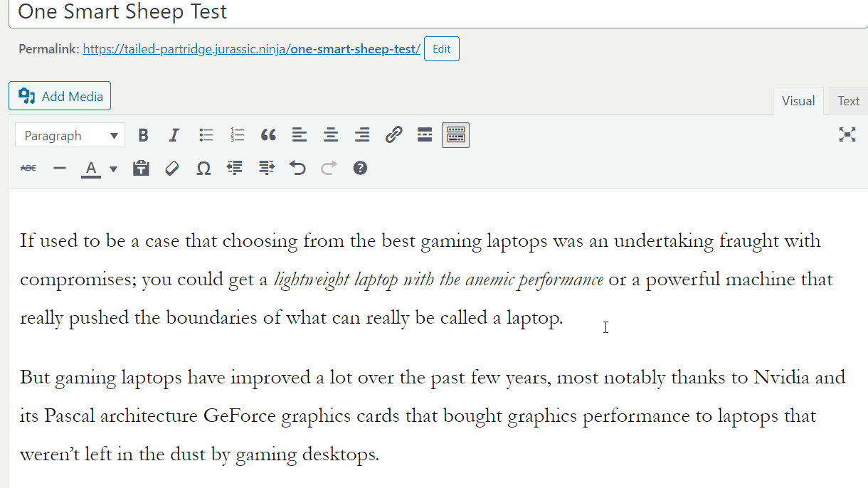Click the "Permalink:" label
This screenshot has height=488, width=868.
[x=49, y=50]
